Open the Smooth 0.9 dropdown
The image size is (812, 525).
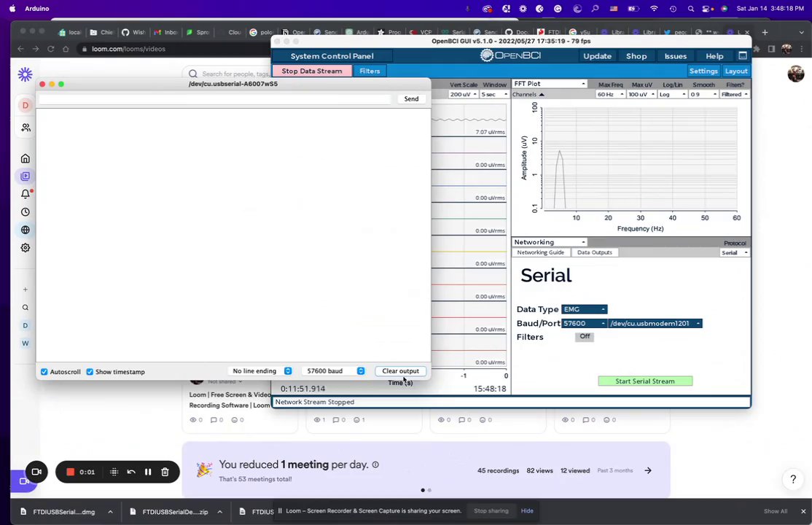[704, 94]
